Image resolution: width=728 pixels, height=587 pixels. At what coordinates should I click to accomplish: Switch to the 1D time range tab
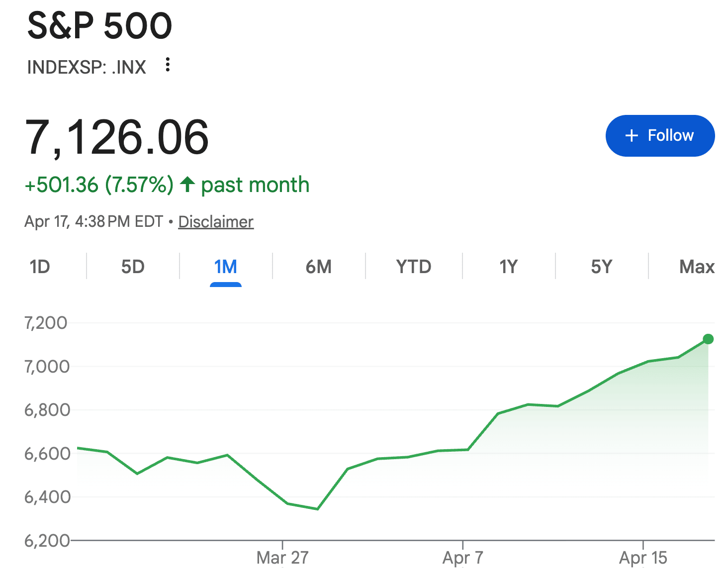click(40, 267)
